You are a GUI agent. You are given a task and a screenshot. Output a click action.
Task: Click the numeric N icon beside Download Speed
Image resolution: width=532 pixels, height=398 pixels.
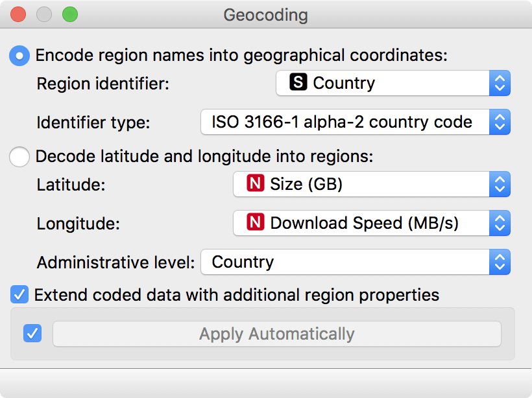point(255,222)
